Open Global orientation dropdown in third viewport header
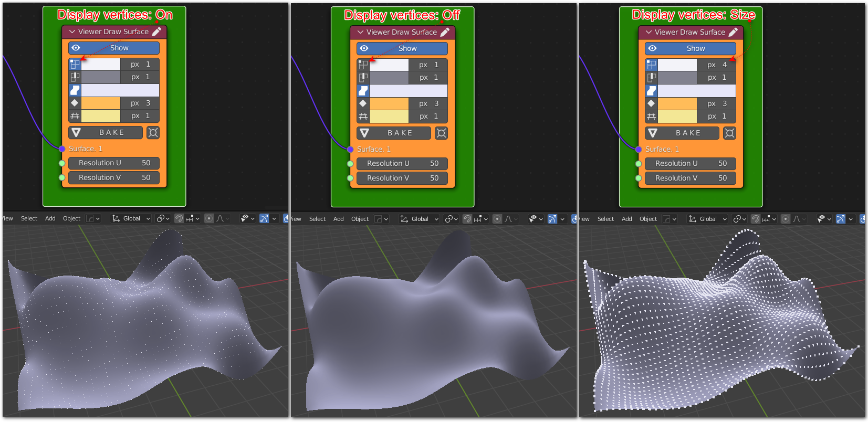 [x=708, y=219]
